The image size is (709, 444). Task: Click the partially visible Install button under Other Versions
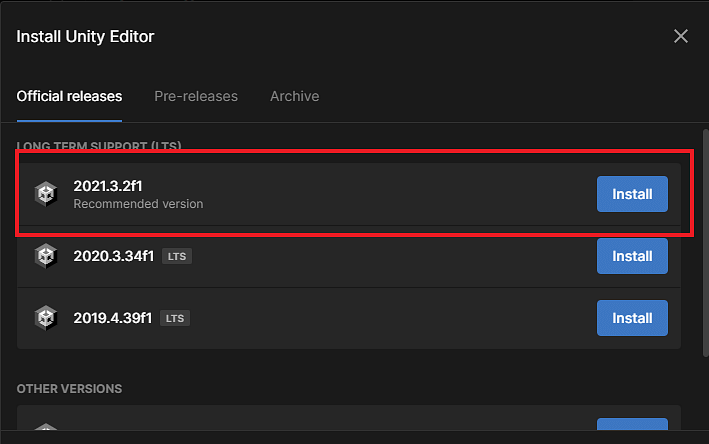coord(632,424)
